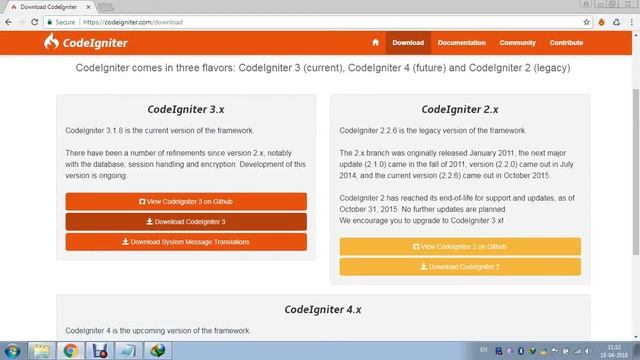Click Download CodeIgniter 2 button
This screenshot has width=640, height=360.
460,267
